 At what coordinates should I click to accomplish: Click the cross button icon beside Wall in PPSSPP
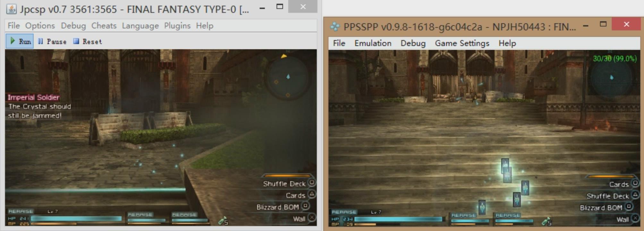tap(635, 218)
